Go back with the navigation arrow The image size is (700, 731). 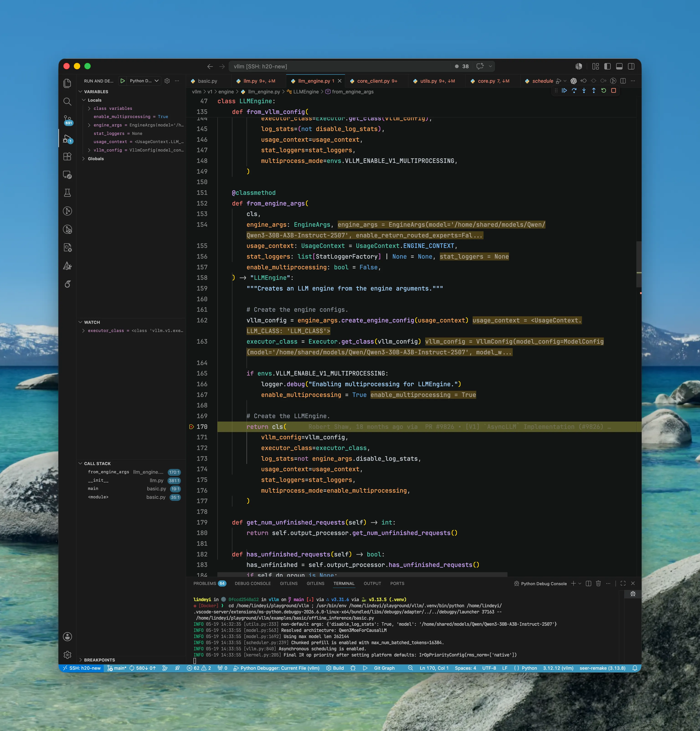(210, 66)
